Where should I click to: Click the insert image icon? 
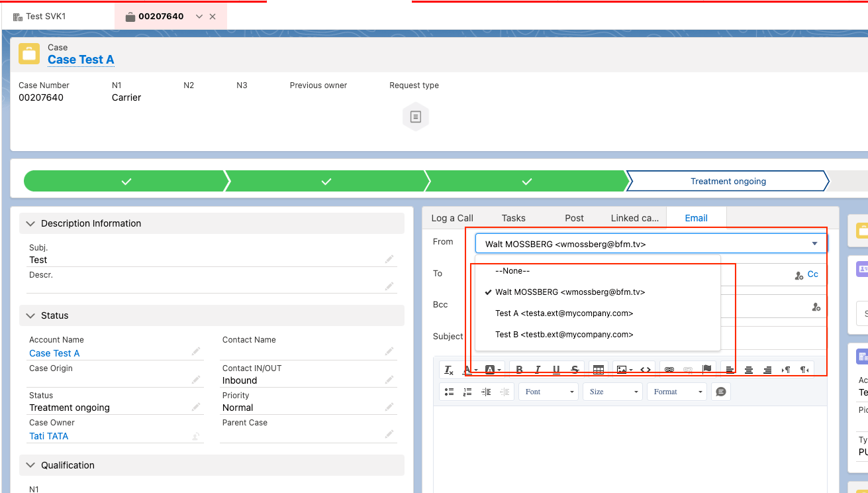(621, 370)
